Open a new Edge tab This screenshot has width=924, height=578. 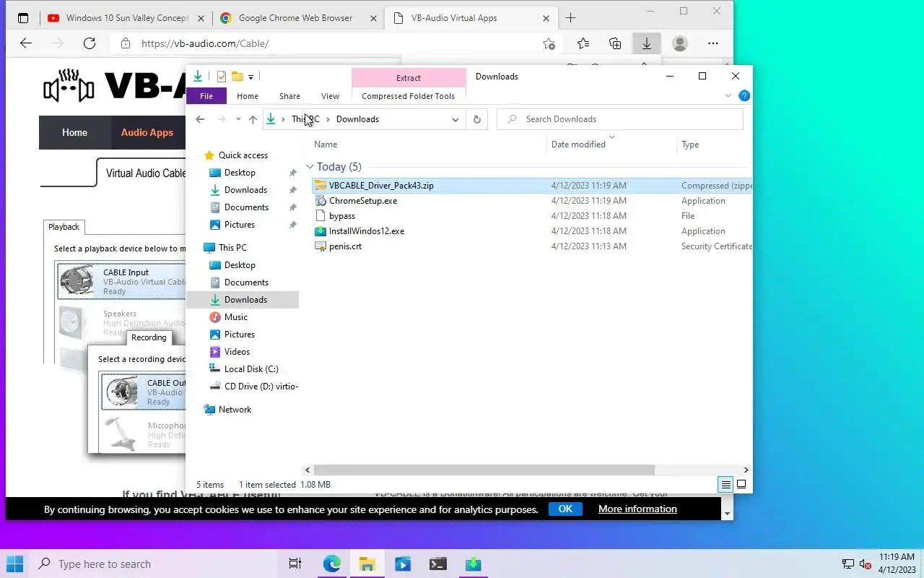click(570, 18)
